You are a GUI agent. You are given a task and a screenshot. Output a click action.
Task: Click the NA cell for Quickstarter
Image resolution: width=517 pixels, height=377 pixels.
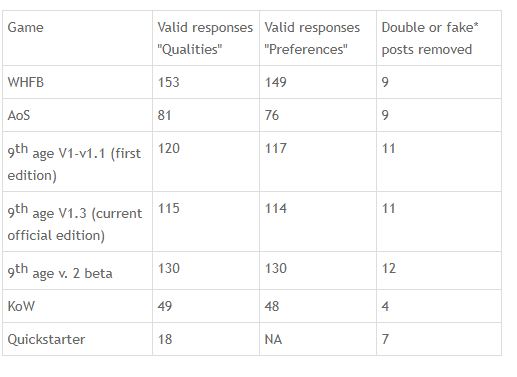pos(273,339)
